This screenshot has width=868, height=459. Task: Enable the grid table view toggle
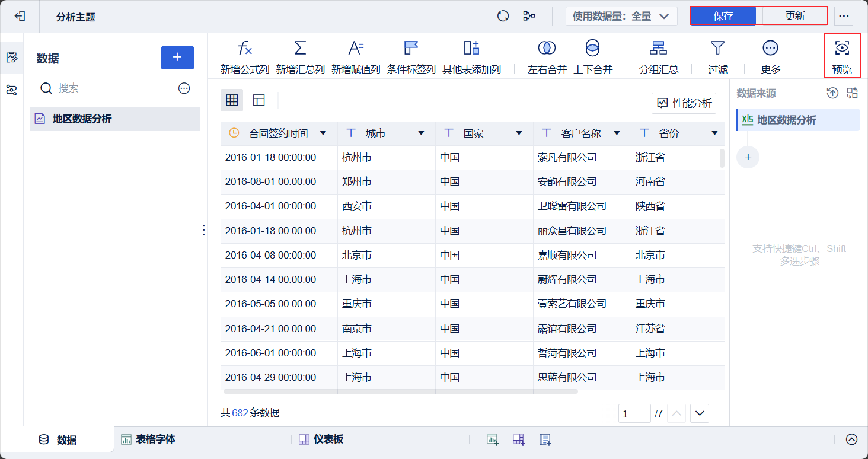[232, 100]
